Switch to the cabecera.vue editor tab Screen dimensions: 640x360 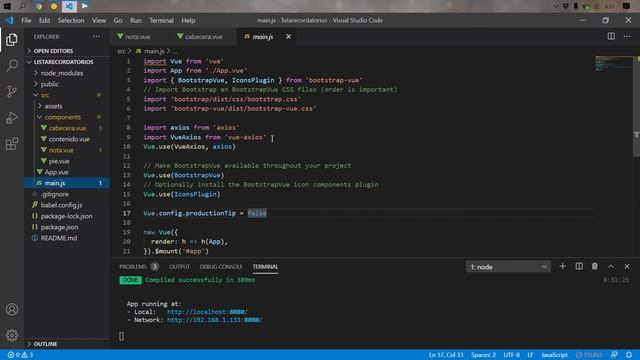[x=204, y=36]
